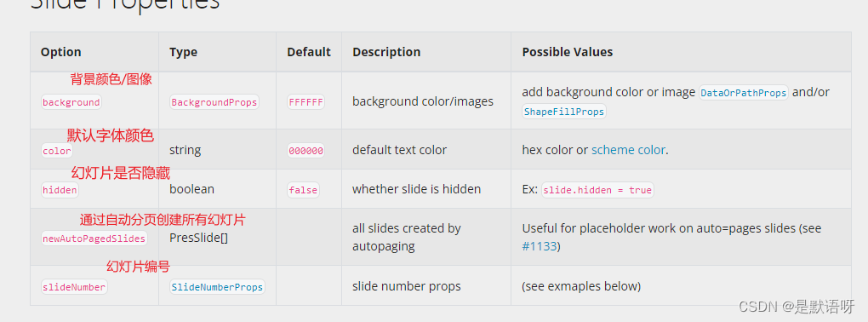Click the false default value
The image size is (868, 322).
tap(303, 190)
